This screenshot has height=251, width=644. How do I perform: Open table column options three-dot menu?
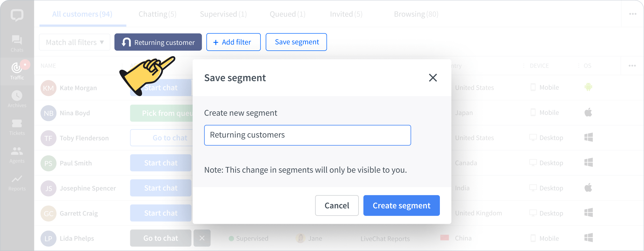[x=632, y=66]
